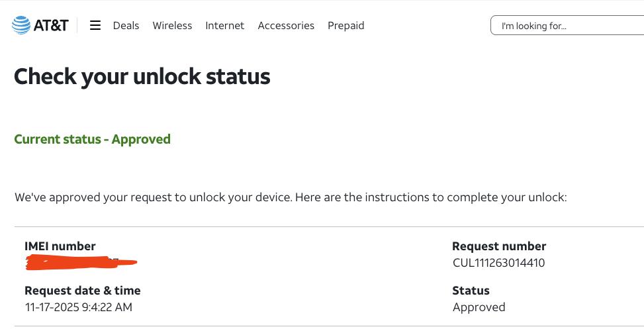Select the 11-17-2025 9:4:22 AM timestamp
Viewport: 644px width, 333px height.
(x=79, y=307)
